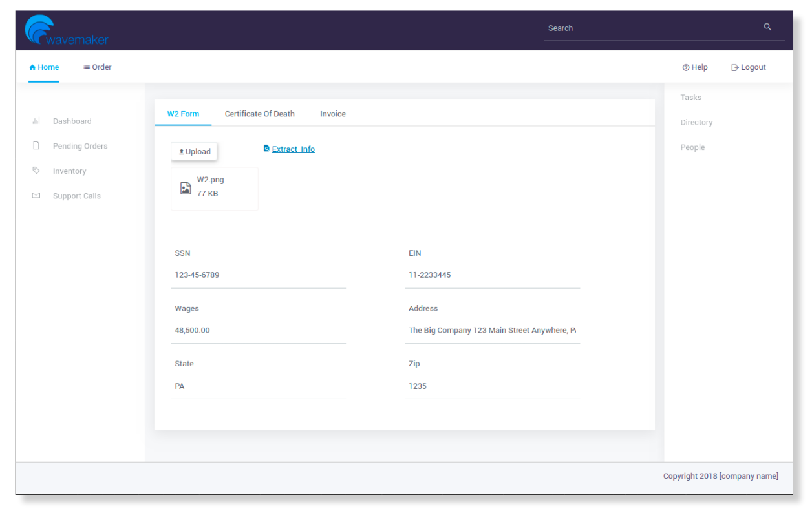The image size is (812, 511).
Task: Click into the SSN field
Action: pyautogui.click(x=258, y=275)
